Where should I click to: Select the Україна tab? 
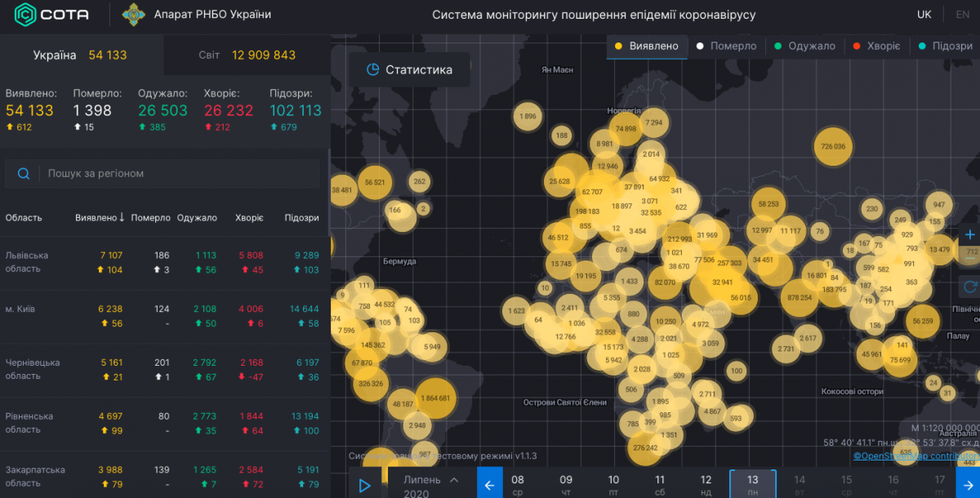[82, 55]
